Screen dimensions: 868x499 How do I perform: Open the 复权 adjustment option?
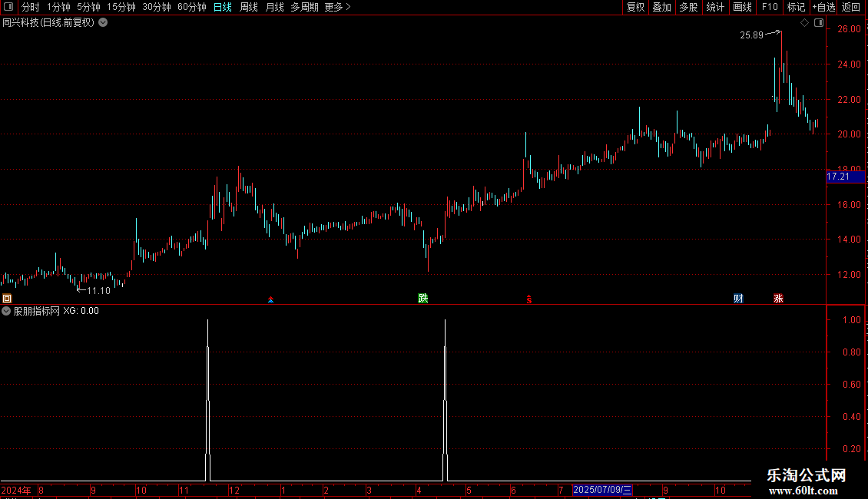click(635, 7)
